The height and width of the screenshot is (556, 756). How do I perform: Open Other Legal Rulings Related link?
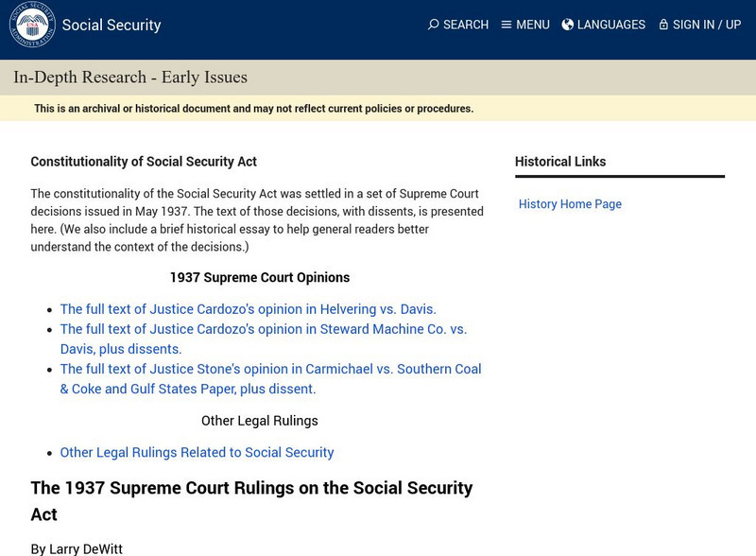pos(197,452)
